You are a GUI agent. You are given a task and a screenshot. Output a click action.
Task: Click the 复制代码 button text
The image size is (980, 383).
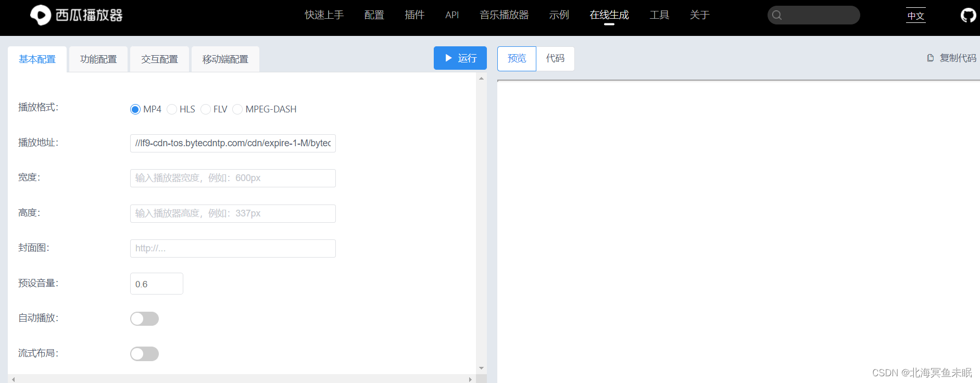pos(958,58)
